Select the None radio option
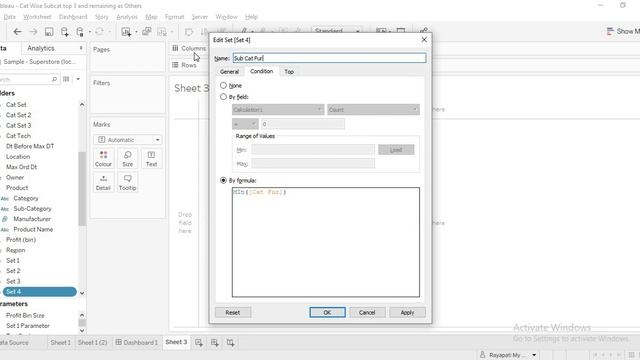This screenshot has height=360, width=640. click(x=223, y=85)
